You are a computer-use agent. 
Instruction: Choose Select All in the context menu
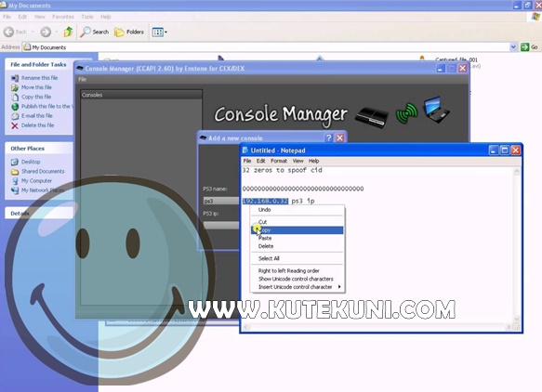pyautogui.click(x=297, y=258)
